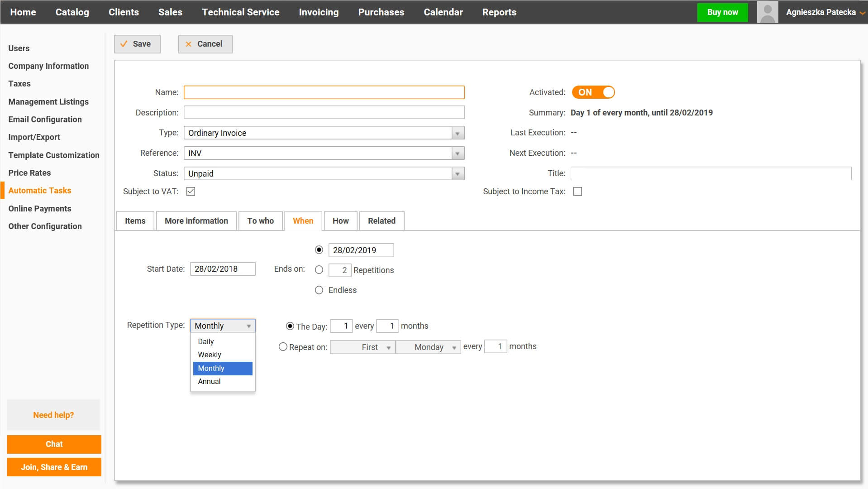Switch to the More information tab
The width and height of the screenshot is (868, 489).
tap(196, 221)
